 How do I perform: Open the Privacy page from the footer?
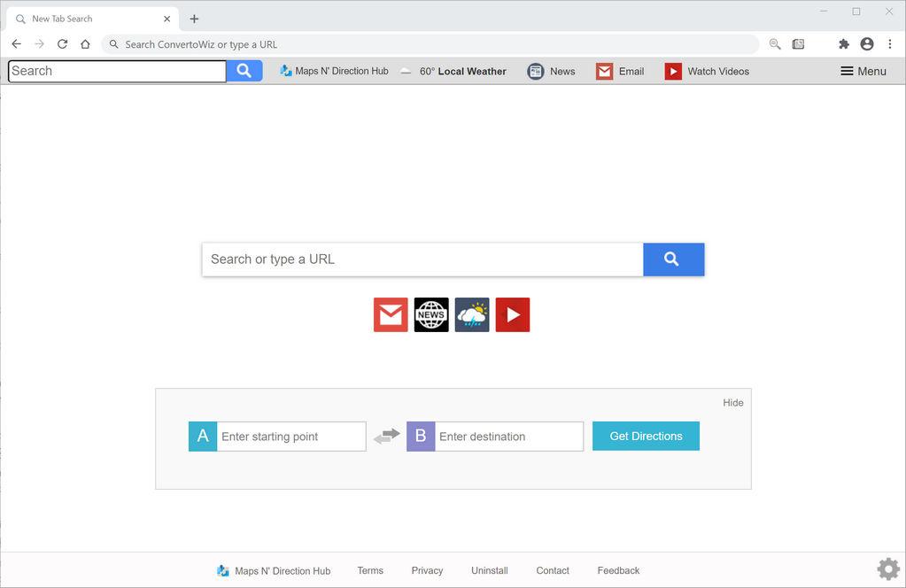tap(427, 570)
